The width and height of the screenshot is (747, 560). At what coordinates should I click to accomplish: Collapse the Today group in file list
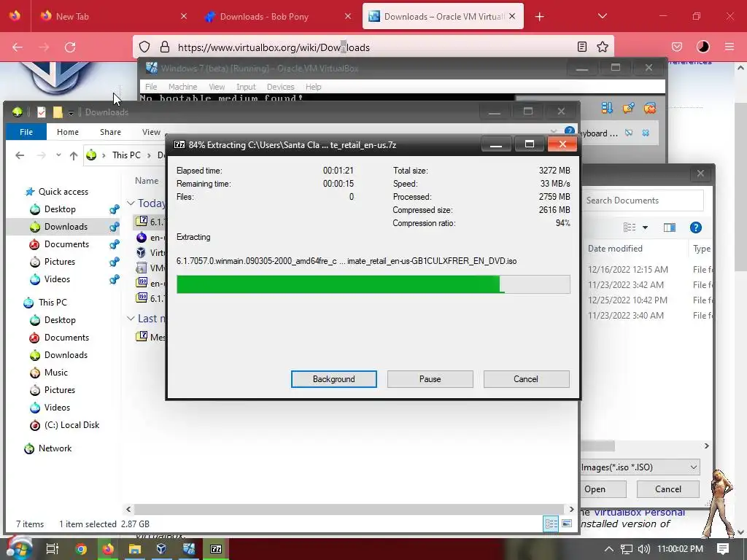tap(131, 203)
